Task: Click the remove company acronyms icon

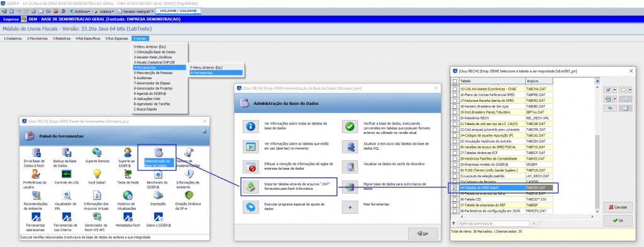Action: pos(250,167)
